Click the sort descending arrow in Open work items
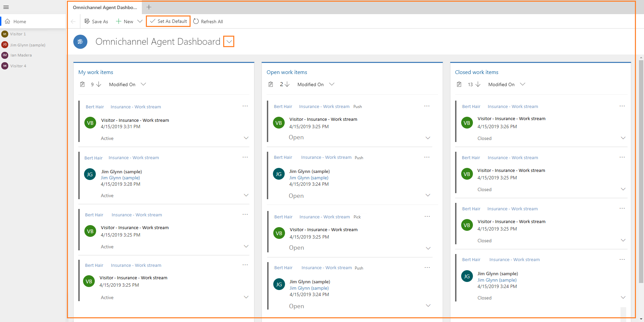The image size is (644, 322). [x=287, y=84]
